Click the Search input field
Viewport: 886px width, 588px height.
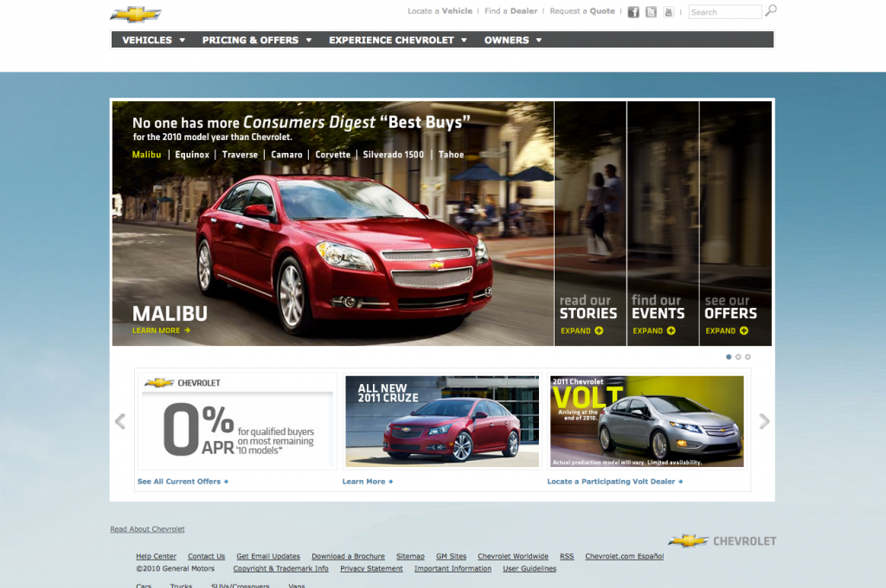tap(725, 12)
